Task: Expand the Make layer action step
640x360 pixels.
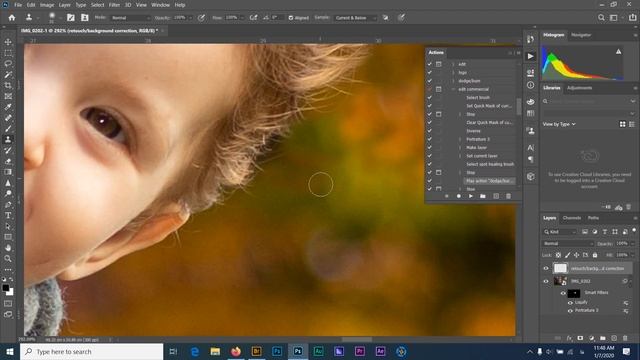Action: [460, 148]
